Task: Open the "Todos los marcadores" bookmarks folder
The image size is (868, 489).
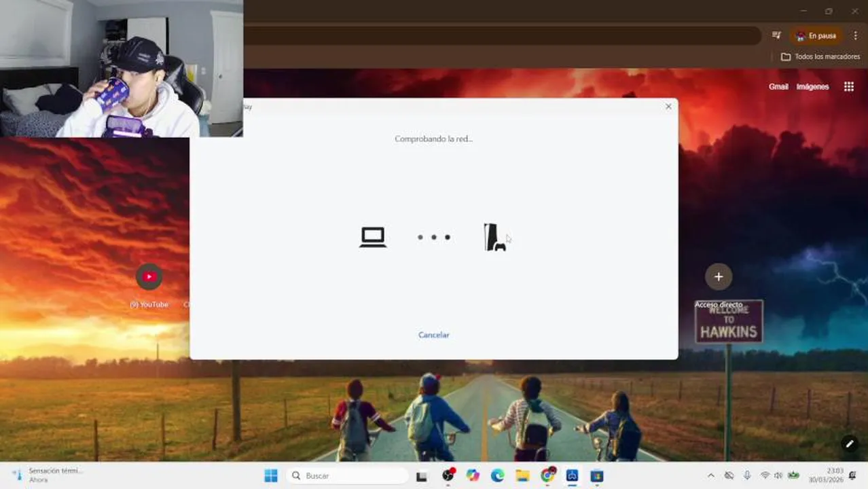Action: pos(820,57)
